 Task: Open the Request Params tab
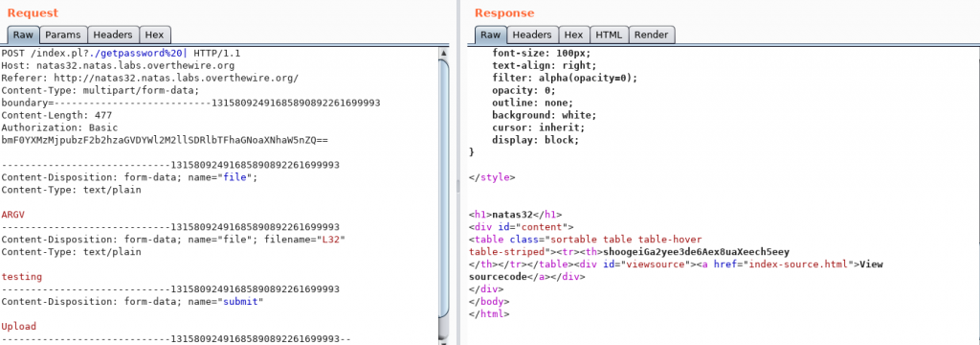tap(63, 35)
